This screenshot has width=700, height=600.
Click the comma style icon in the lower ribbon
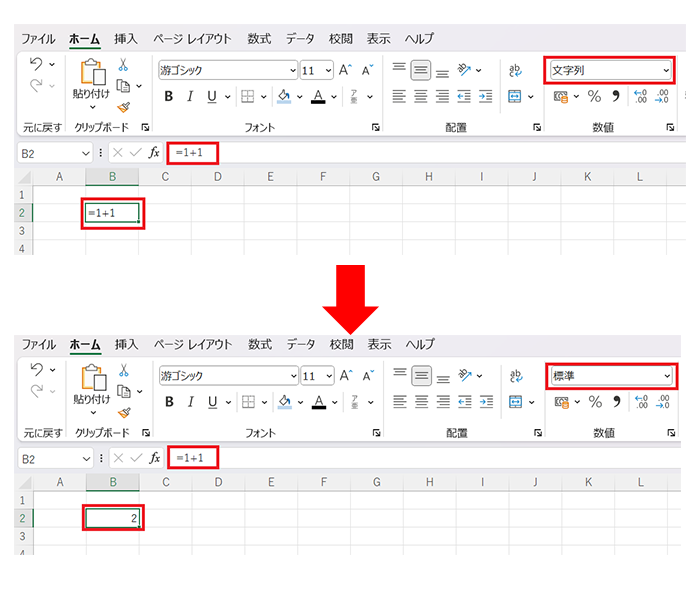coord(616,402)
